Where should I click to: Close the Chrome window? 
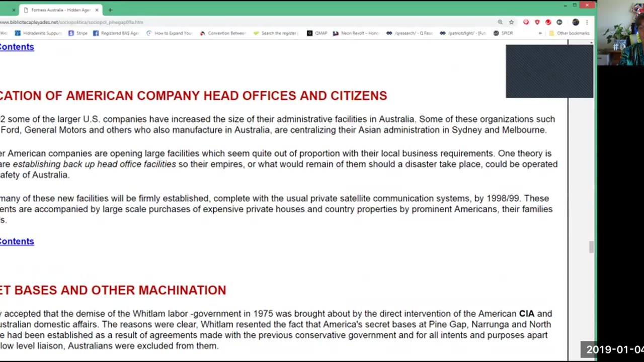coord(587,5)
